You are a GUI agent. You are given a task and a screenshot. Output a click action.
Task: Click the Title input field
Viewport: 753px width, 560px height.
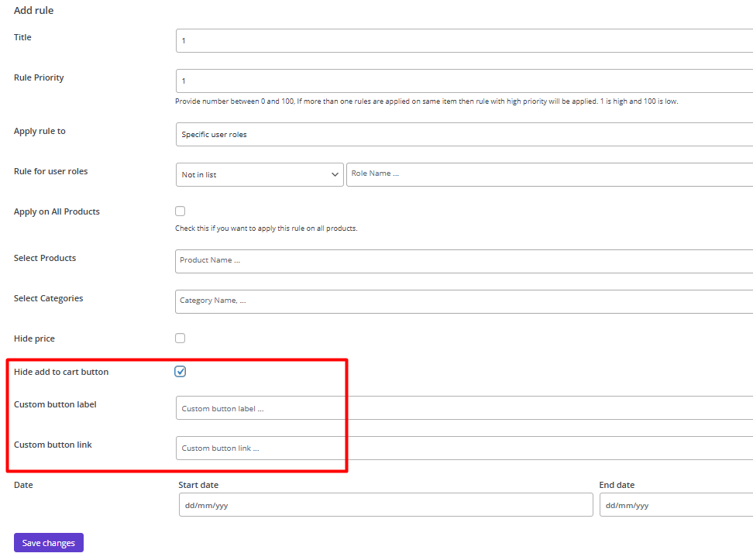(x=464, y=41)
